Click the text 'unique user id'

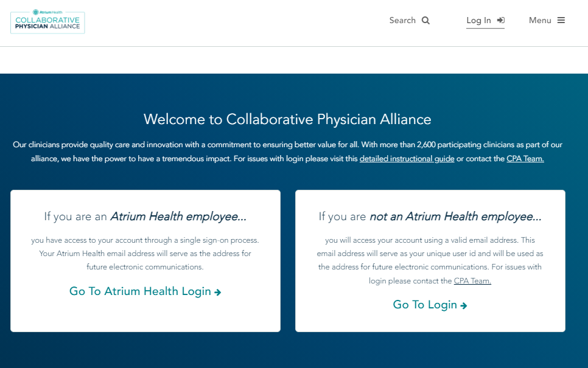pyautogui.click(x=450, y=254)
